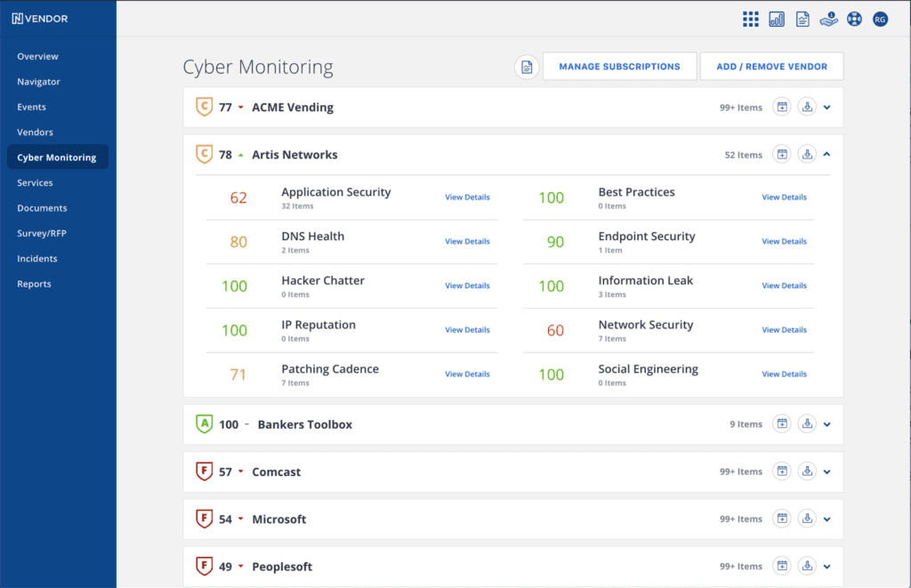
Task: Click the download icon on Bankers Toolbox row
Action: coord(807,423)
